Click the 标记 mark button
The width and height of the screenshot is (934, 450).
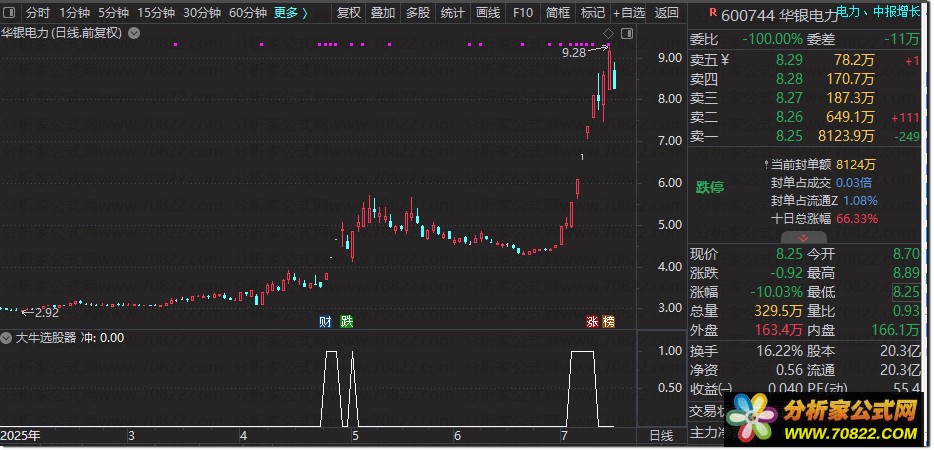click(x=593, y=13)
